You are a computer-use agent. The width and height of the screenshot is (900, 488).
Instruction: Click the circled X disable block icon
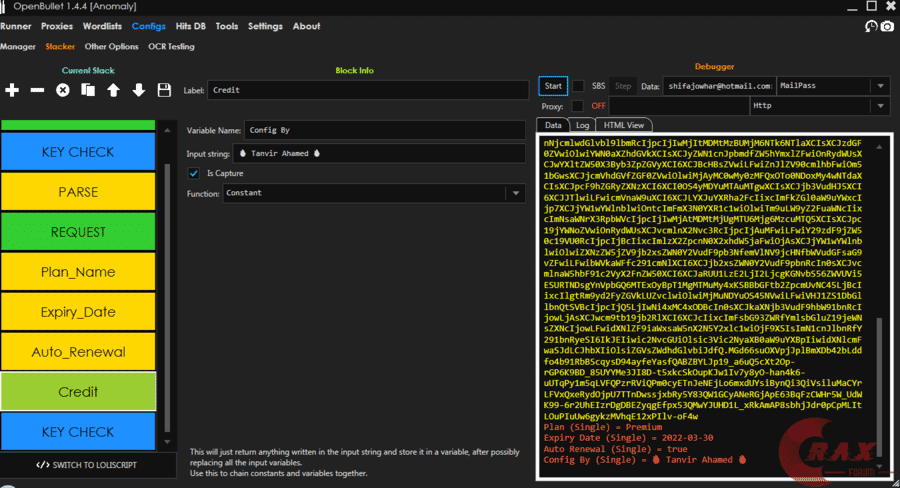(63, 90)
